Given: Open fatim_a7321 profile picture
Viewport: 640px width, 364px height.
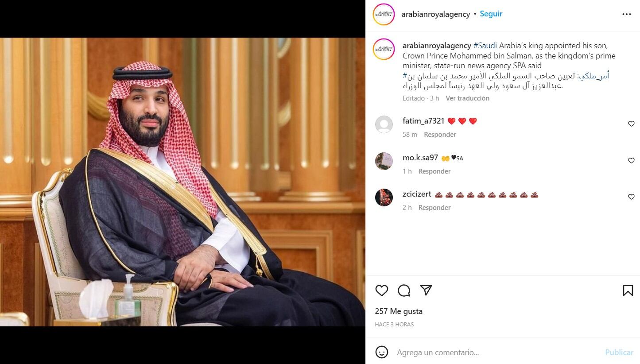Looking at the screenshot, I should coord(384,124).
